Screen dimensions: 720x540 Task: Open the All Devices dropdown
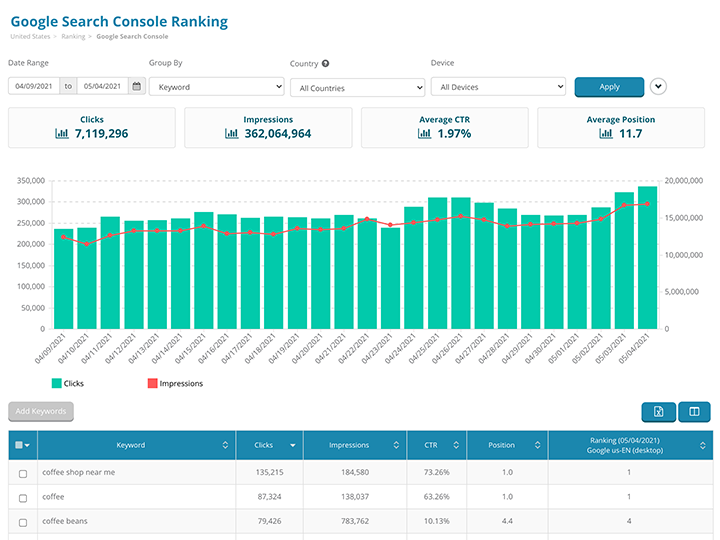tap(498, 88)
